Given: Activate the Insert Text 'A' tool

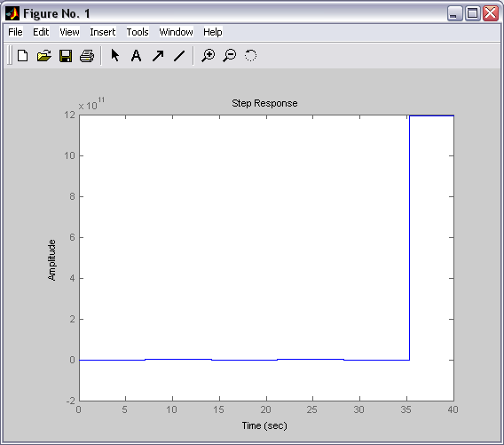Looking at the screenshot, I should tap(137, 56).
